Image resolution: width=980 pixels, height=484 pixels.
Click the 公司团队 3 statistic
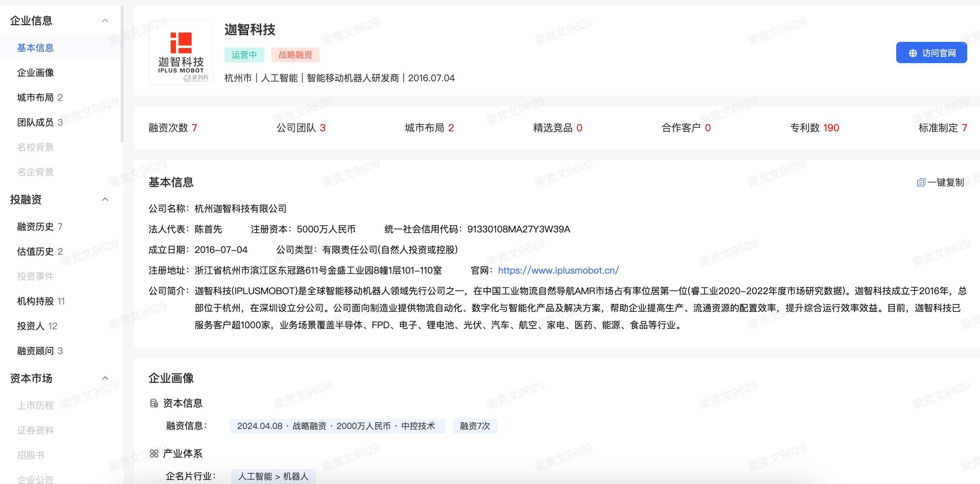tap(300, 128)
